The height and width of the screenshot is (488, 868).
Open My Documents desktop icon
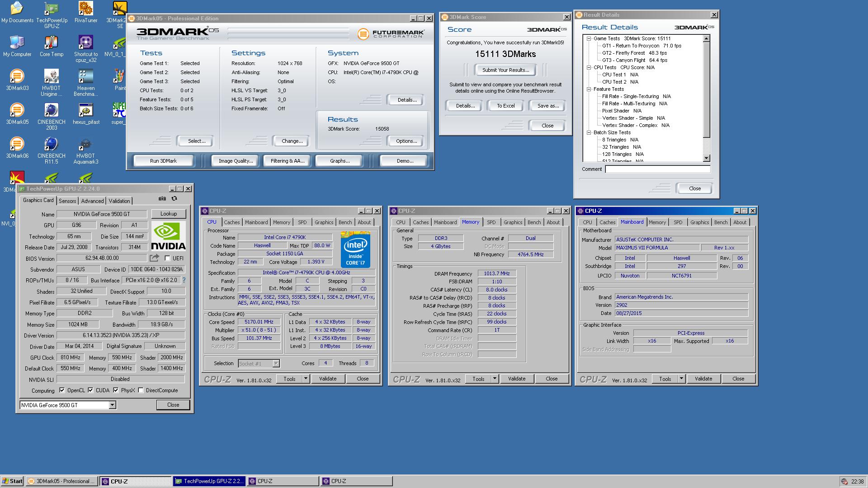[x=17, y=12]
